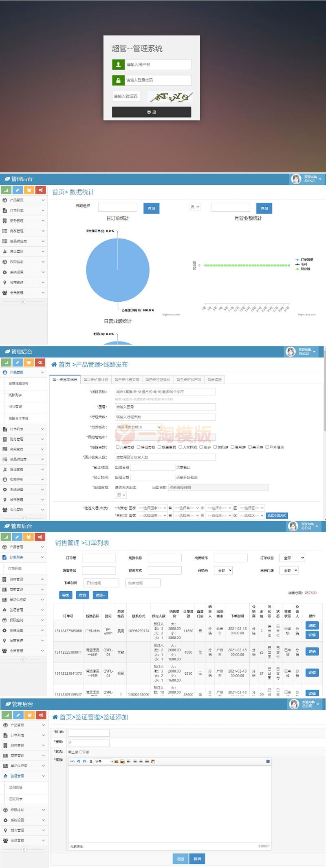Screen dimensions: 326x868
Task: Click the vertical scrollbar on 线路发布 page
Action: pyautogui.click(x=324, y=408)
